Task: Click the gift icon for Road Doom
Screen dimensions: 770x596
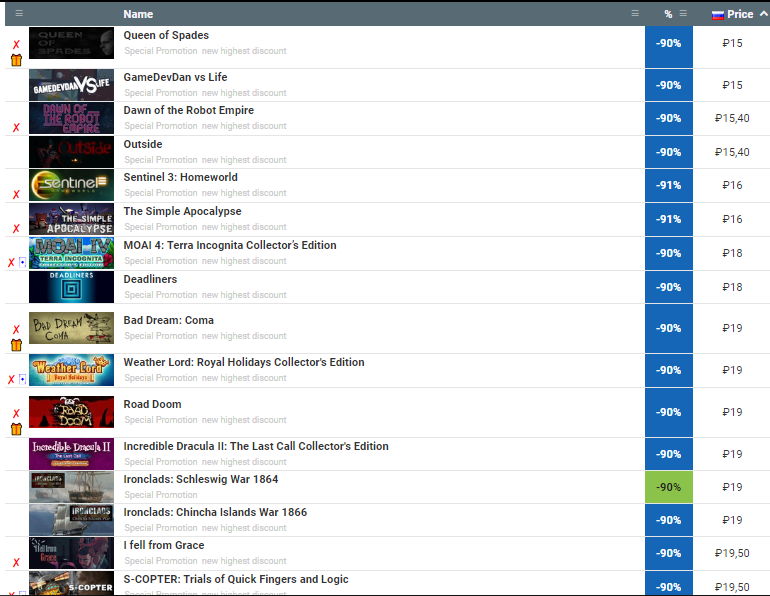Action: click(x=16, y=429)
